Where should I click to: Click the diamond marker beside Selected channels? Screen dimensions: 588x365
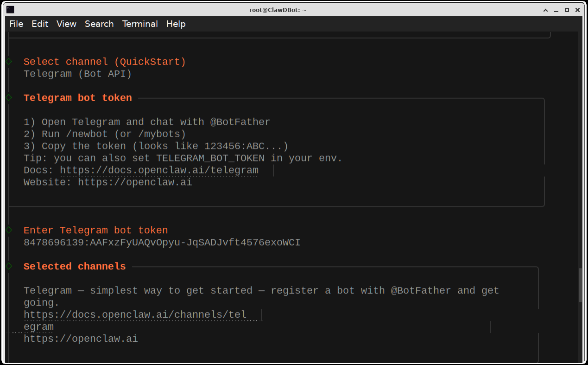9,266
